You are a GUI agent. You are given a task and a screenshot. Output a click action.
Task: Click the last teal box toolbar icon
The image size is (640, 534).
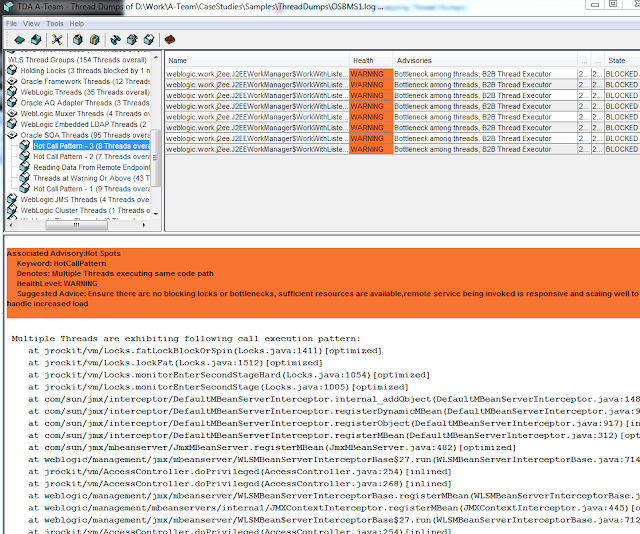point(149,40)
